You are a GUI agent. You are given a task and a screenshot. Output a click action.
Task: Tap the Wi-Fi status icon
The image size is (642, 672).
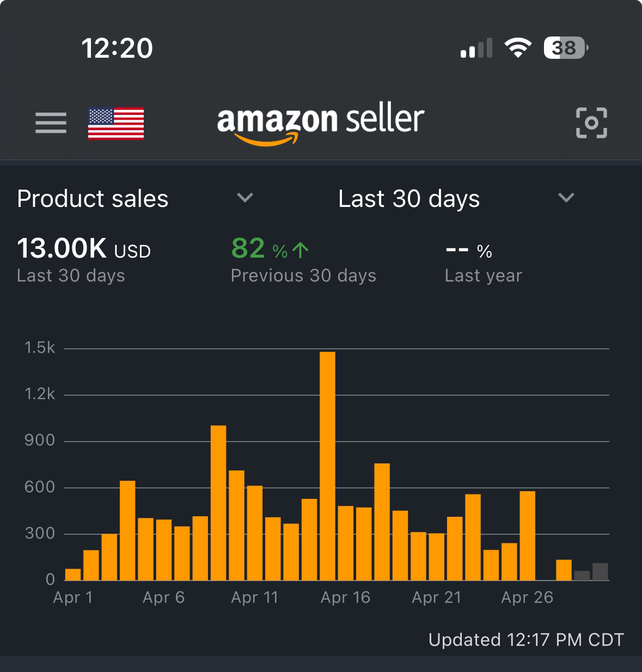click(x=518, y=48)
